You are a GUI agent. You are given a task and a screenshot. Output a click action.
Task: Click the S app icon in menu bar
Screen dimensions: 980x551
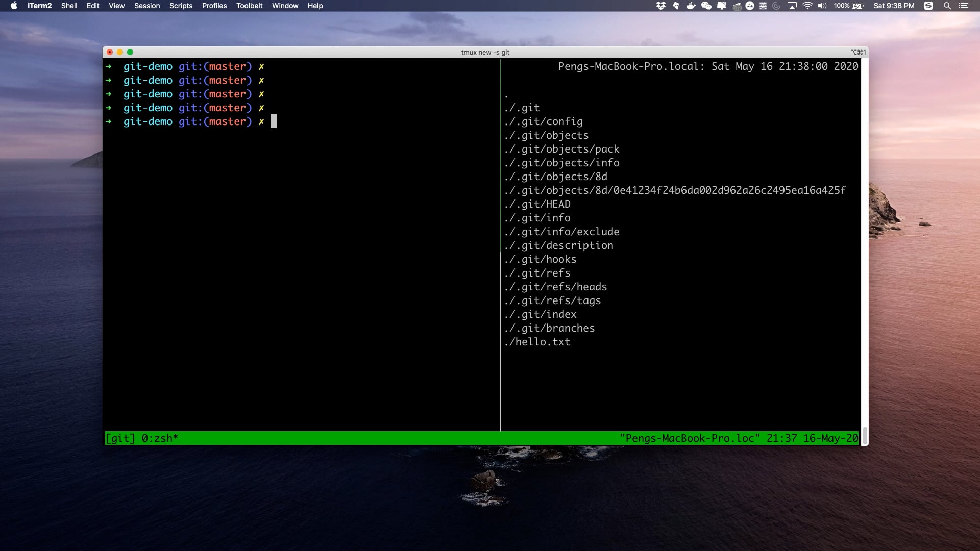[929, 6]
